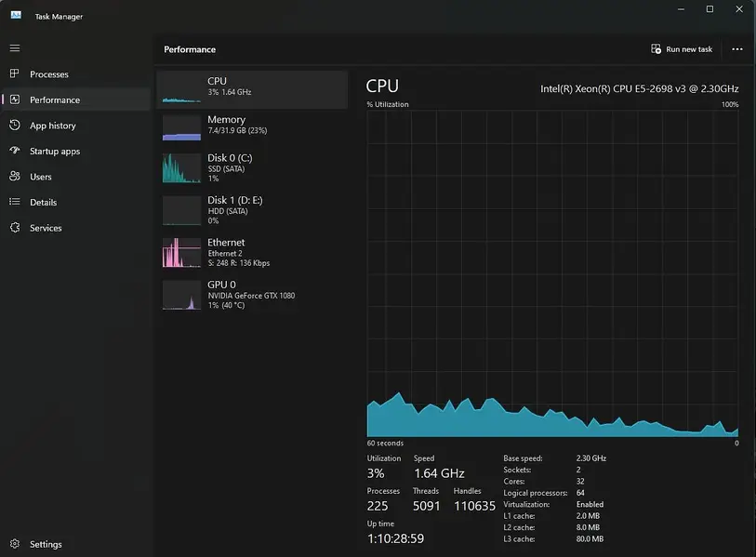The image size is (756, 557).
Task: Click the Details list icon
Action: click(15, 202)
